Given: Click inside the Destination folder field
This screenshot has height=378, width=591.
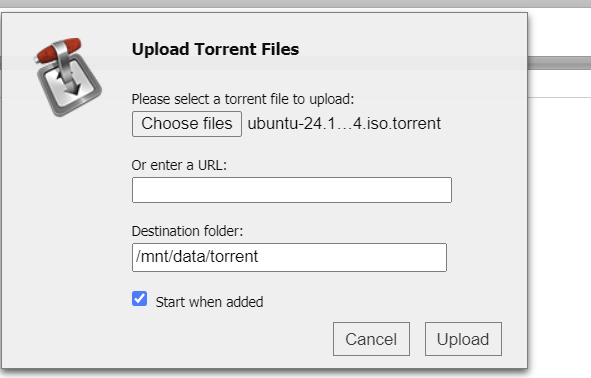Looking at the screenshot, I should 289,257.
